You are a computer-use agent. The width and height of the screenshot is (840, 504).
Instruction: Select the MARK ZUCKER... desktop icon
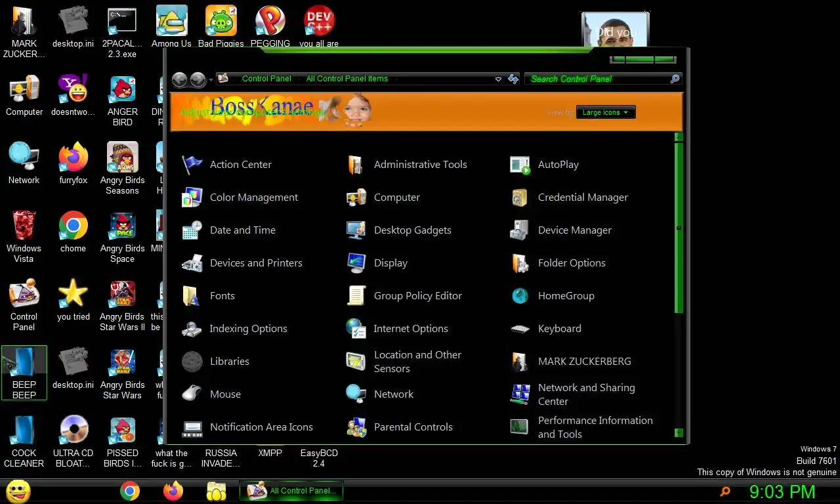click(x=24, y=31)
